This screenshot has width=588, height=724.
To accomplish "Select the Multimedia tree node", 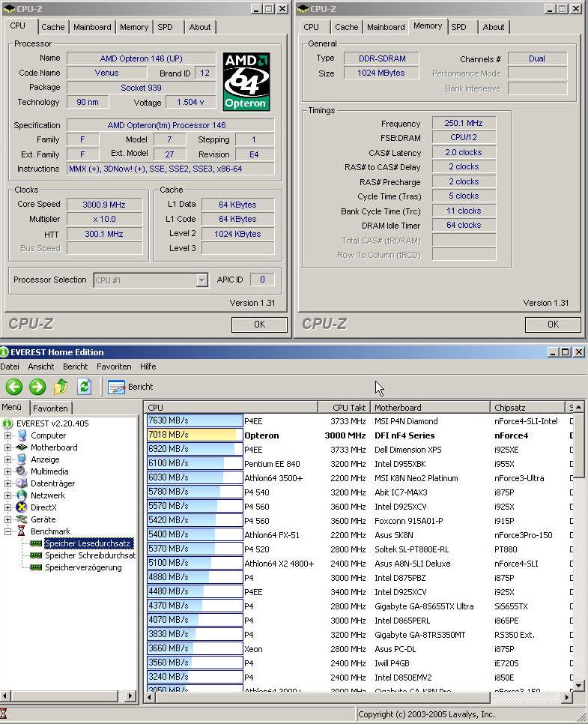I will point(49,471).
